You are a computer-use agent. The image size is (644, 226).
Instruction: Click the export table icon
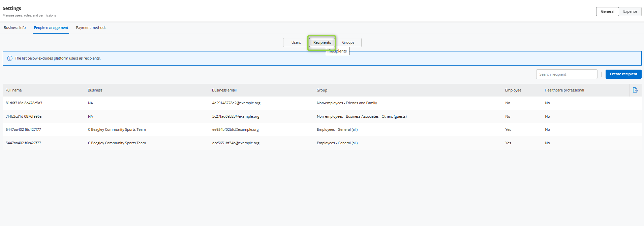pyautogui.click(x=635, y=90)
